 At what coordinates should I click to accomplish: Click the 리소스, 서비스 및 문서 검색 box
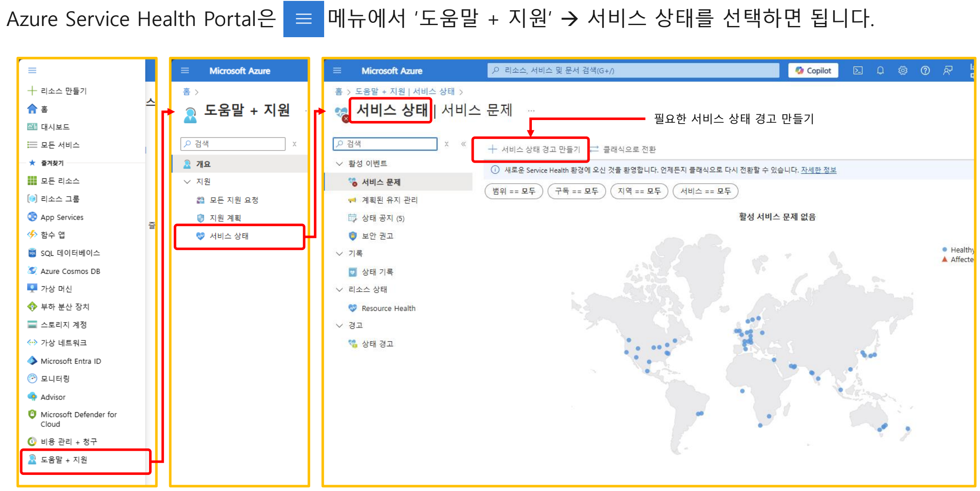[632, 70]
